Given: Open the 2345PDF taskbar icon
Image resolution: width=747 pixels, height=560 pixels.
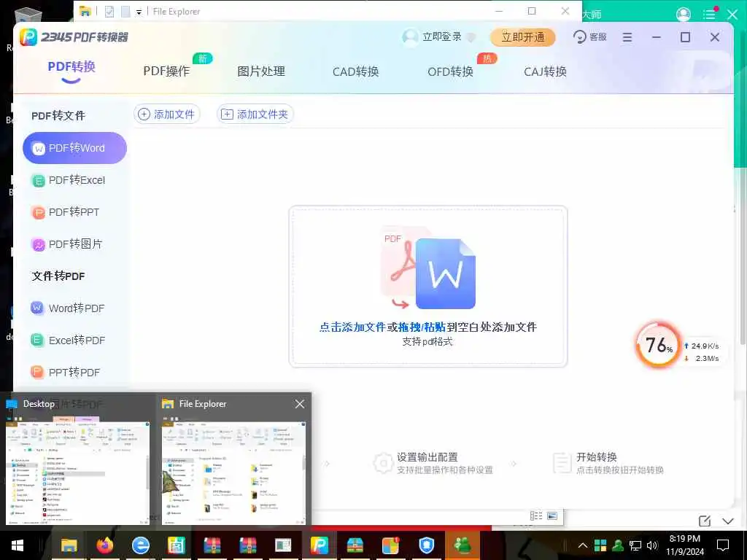Looking at the screenshot, I should [x=320, y=545].
